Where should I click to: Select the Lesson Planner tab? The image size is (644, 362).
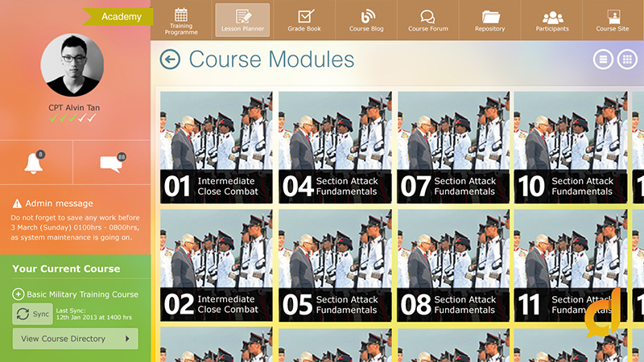click(242, 19)
